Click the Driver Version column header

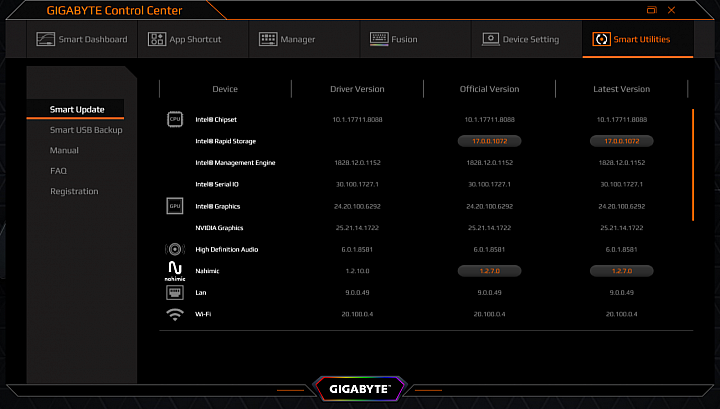coord(357,89)
